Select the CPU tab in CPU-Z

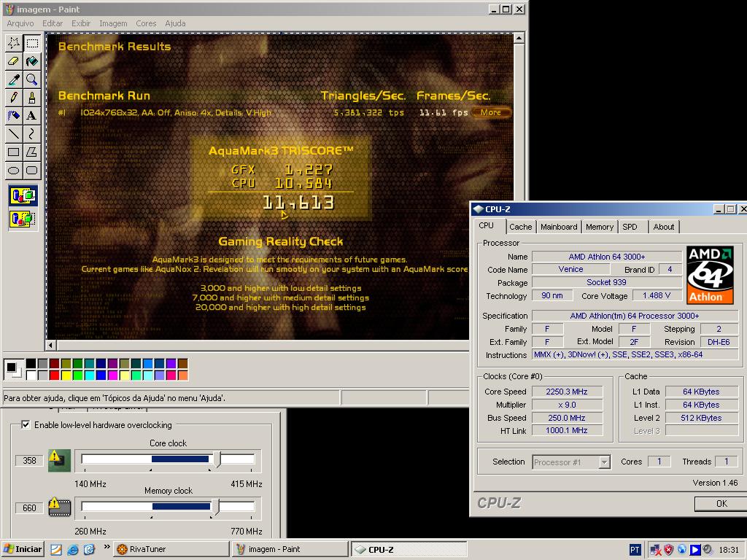(x=487, y=226)
